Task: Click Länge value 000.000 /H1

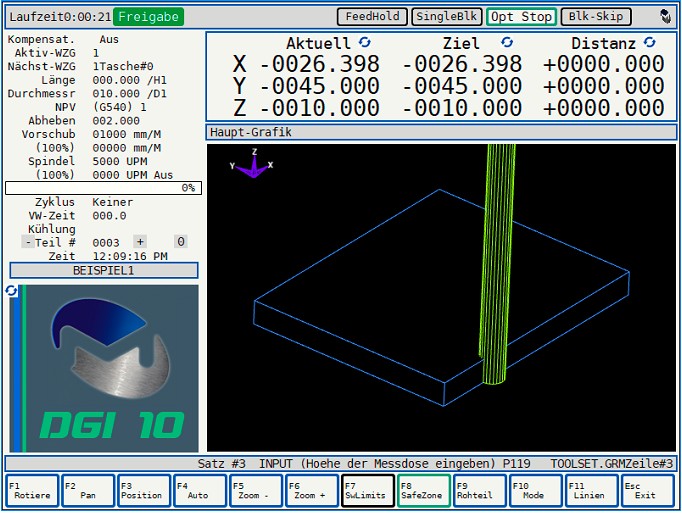Action: [130, 80]
